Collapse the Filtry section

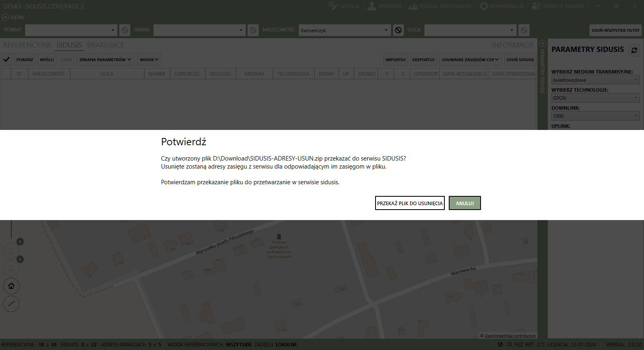coord(5,17)
